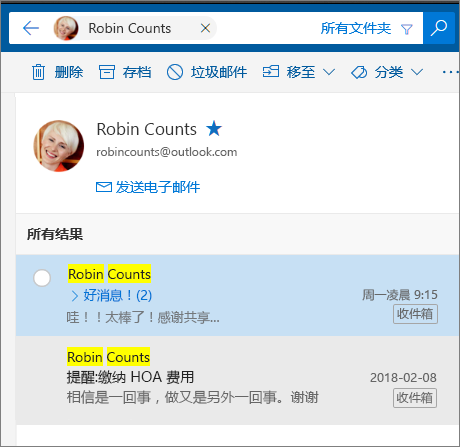Click 收件箱 tag on HOA 费用 message
The image size is (460, 447).
coord(415,398)
